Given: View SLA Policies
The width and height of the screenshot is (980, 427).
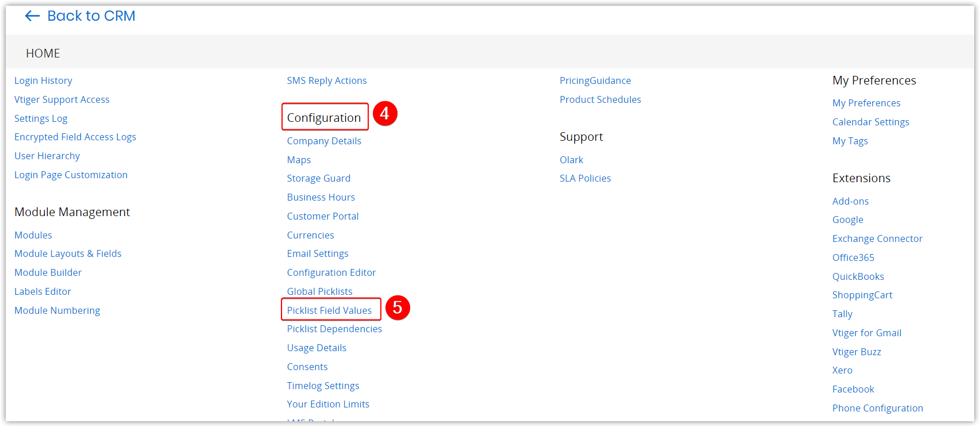Looking at the screenshot, I should click(585, 178).
